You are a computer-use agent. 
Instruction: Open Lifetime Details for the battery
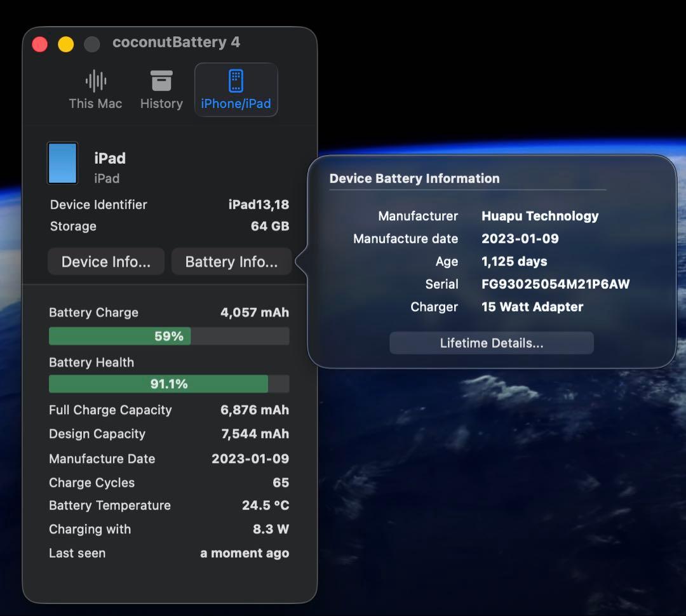pyautogui.click(x=491, y=342)
